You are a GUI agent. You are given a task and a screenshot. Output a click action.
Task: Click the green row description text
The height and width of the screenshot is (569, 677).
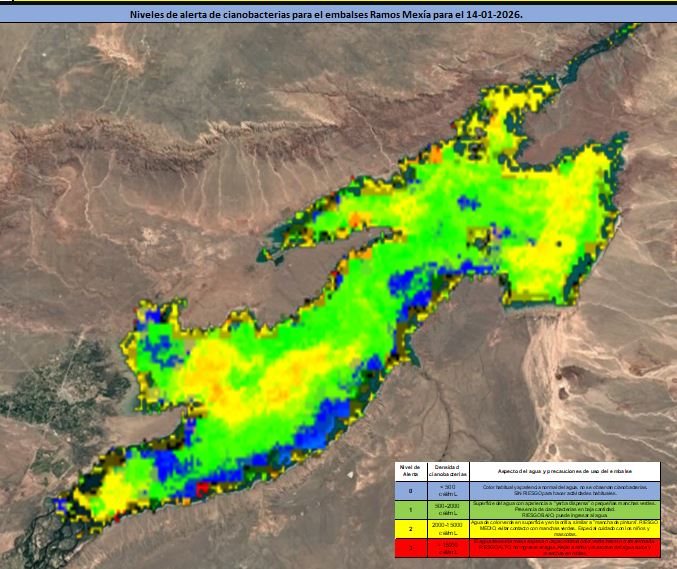pyautogui.click(x=559, y=508)
